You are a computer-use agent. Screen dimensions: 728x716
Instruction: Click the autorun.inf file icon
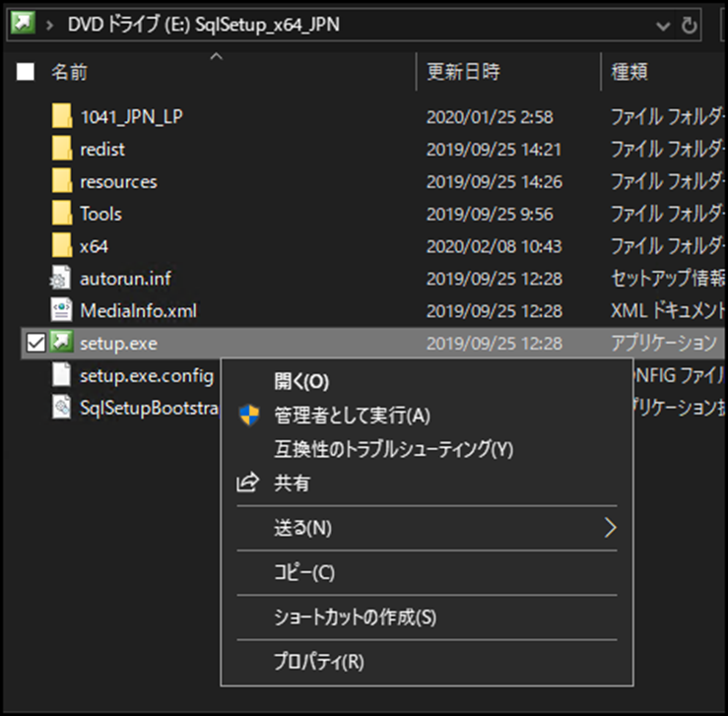click(61, 278)
